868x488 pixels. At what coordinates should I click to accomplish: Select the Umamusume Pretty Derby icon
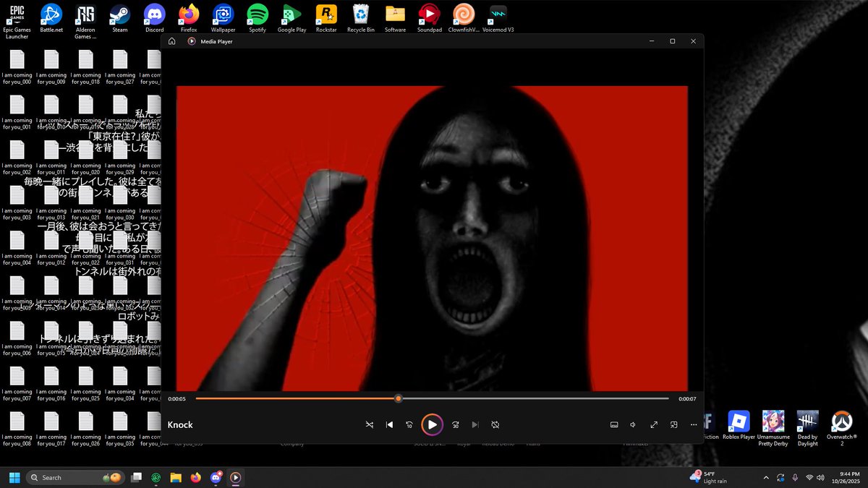point(773,427)
